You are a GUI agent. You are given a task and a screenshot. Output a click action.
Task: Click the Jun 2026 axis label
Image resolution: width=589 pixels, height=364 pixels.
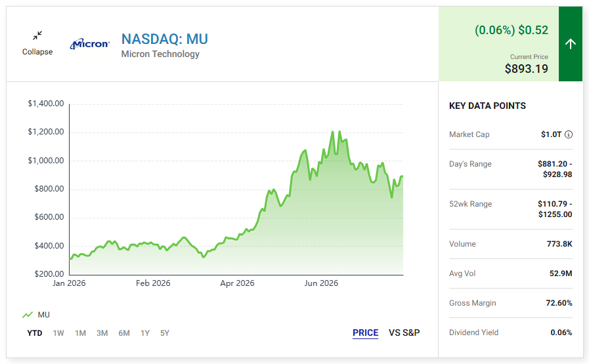[x=321, y=283]
